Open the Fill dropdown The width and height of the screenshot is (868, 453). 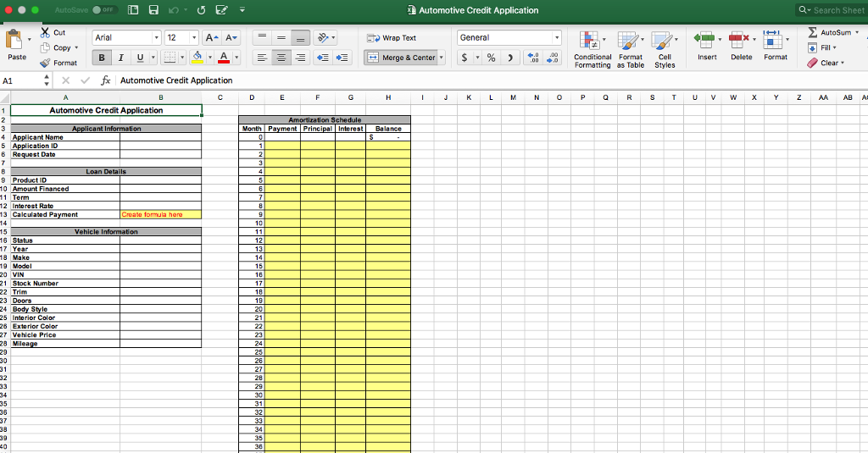[x=822, y=47]
